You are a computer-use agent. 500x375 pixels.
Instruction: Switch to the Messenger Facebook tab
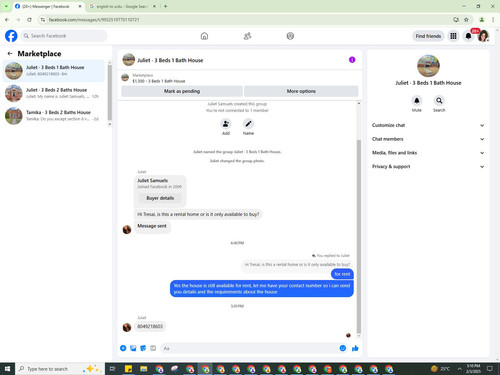click(48, 6)
